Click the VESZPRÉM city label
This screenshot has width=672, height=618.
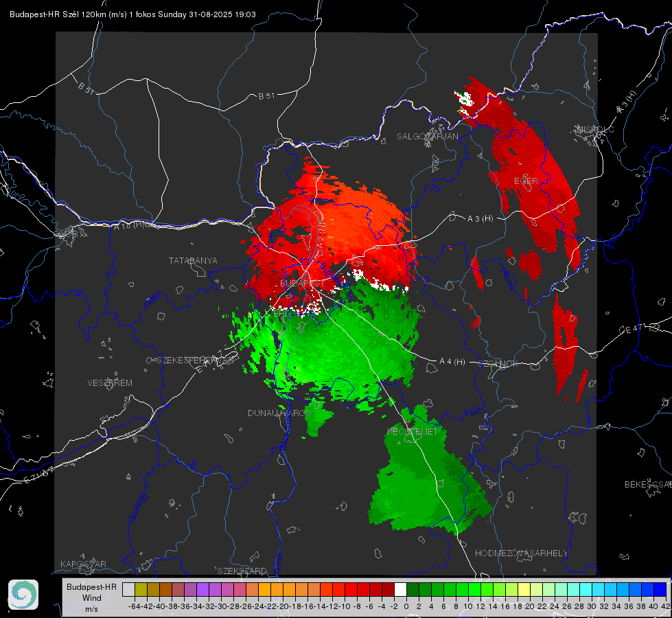[110, 383]
